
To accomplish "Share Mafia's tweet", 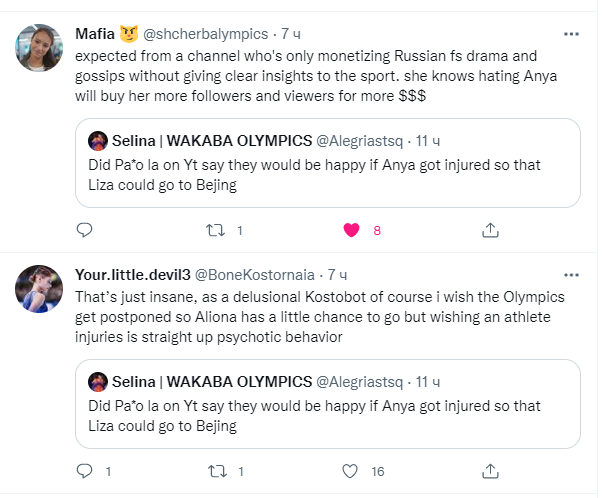I will (490, 231).
